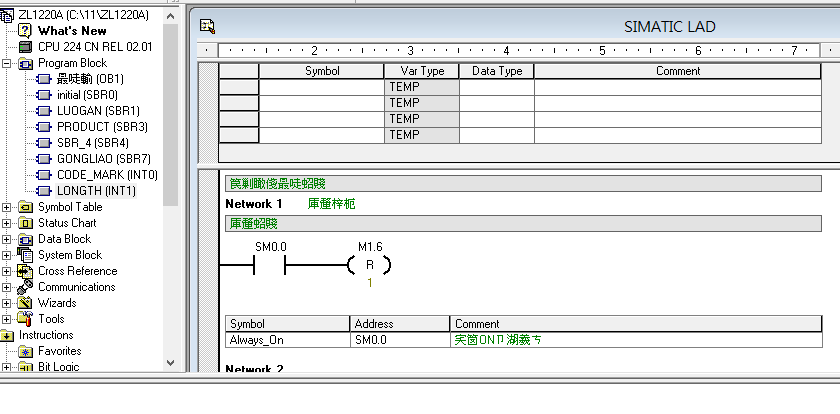Click the Var Type column header
The image size is (840, 414).
pos(421,71)
